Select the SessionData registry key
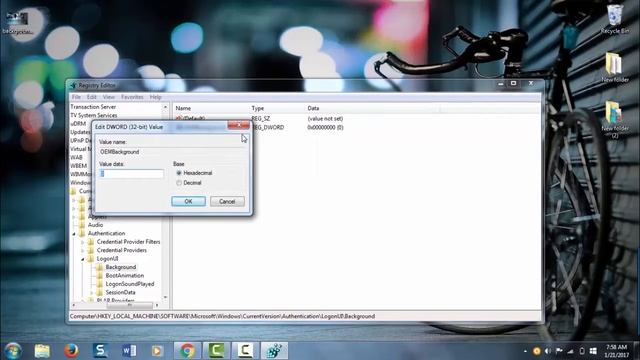Screen dimensions: 640x360 [120, 292]
